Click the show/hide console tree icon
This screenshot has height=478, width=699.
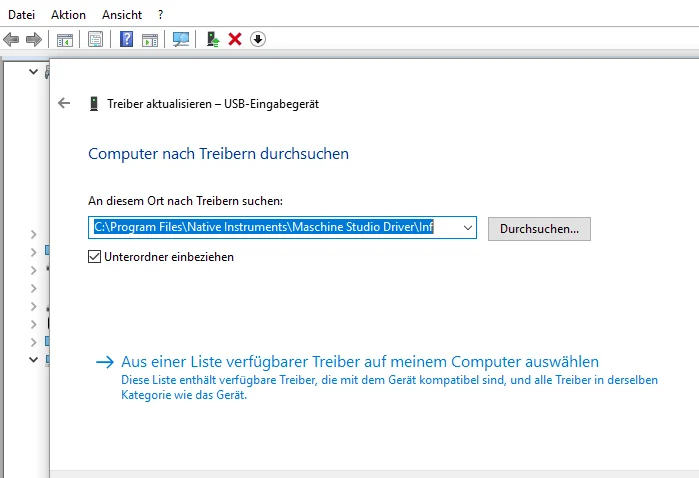65,40
